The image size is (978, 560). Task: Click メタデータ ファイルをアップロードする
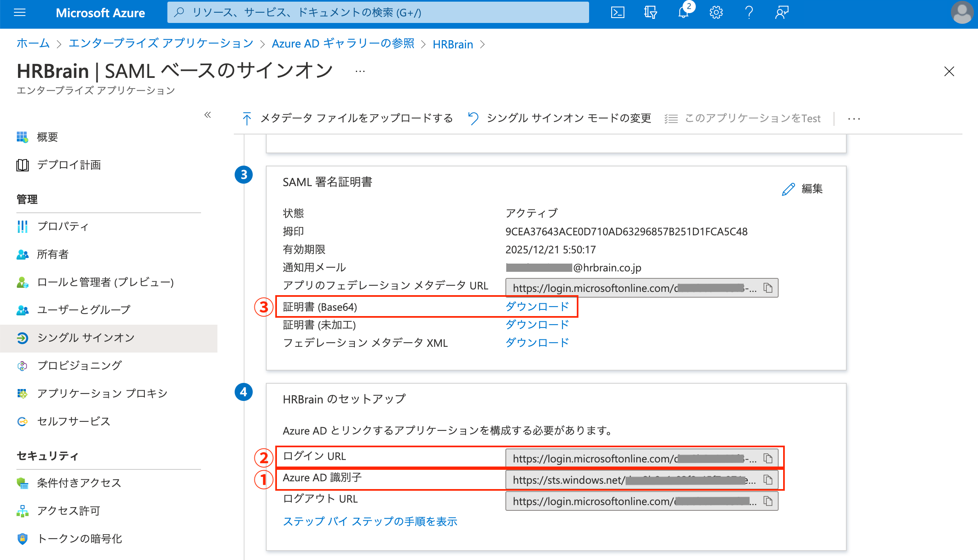347,118
